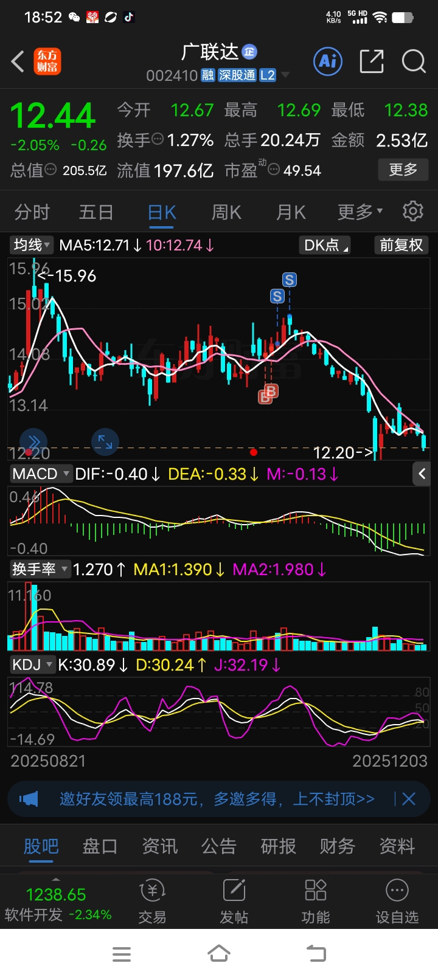The width and height of the screenshot is (438, 980).
Task: Tap info icon next to 总值
Action: 51,170
